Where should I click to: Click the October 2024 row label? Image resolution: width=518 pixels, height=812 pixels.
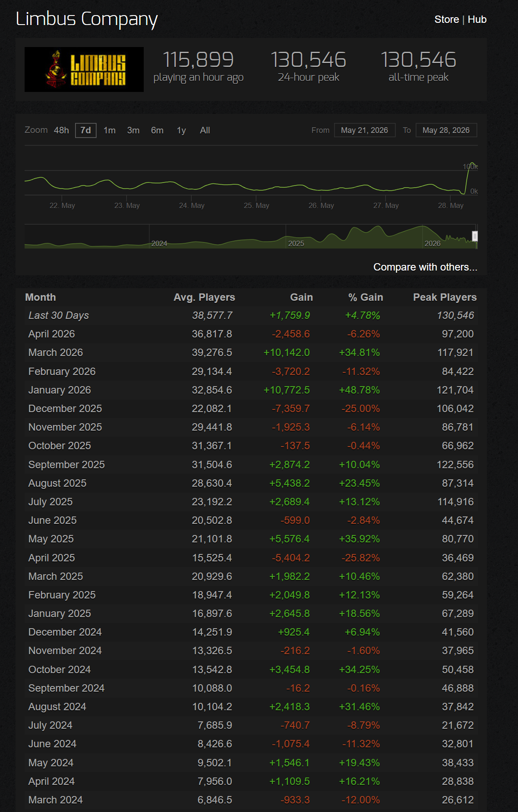60,670
